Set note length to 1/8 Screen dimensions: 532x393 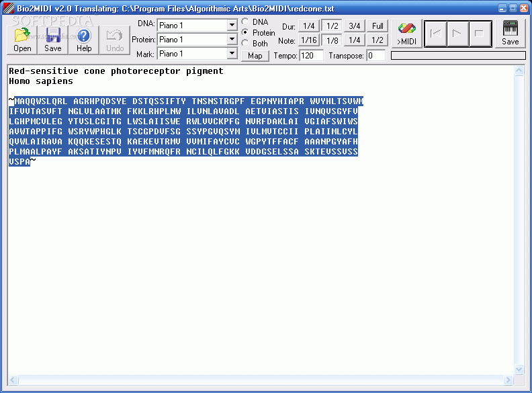[332, 40]
